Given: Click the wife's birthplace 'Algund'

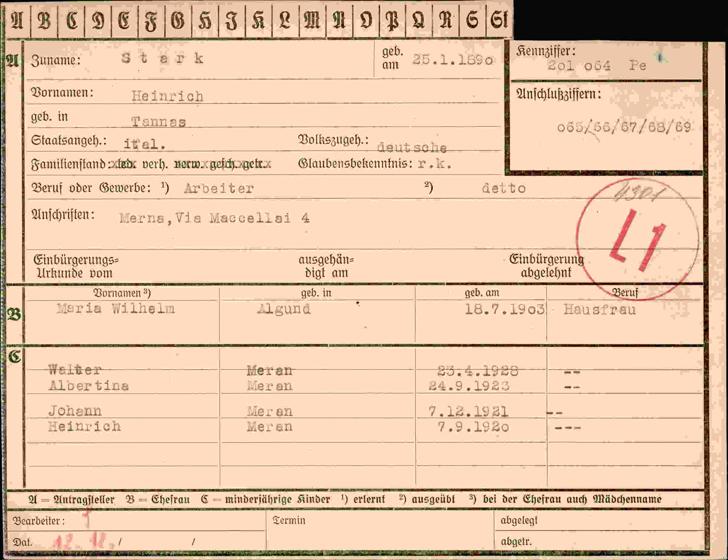Looking at the screenshot, I should (x=284, y=309).
